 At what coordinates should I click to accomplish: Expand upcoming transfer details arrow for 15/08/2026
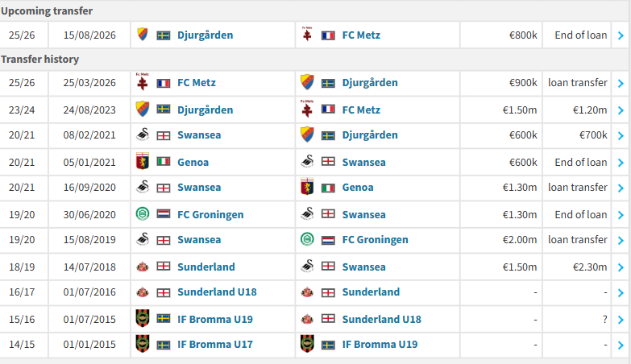(621, 35)
